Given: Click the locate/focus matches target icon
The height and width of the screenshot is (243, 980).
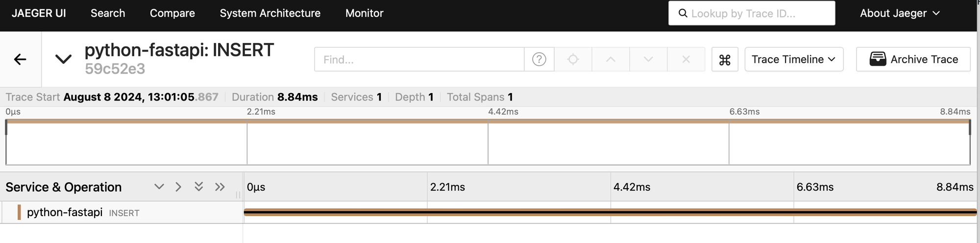Looking at the screenshot, I should 573,59.
